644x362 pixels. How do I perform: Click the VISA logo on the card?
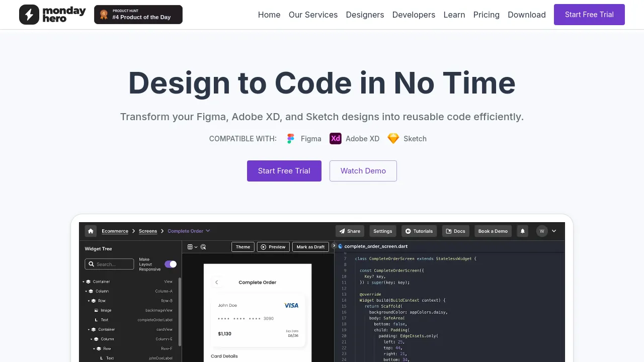tap(291, 305)
